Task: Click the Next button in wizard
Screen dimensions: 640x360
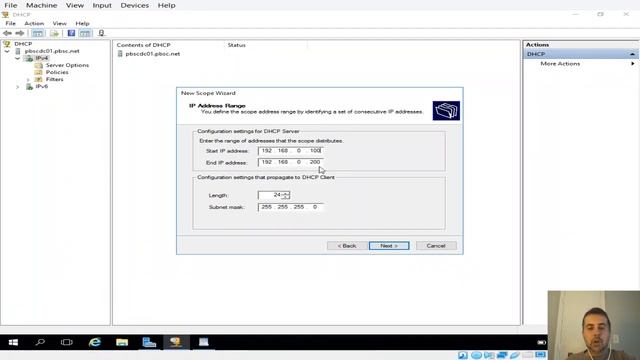Action: tap(389, 246)
